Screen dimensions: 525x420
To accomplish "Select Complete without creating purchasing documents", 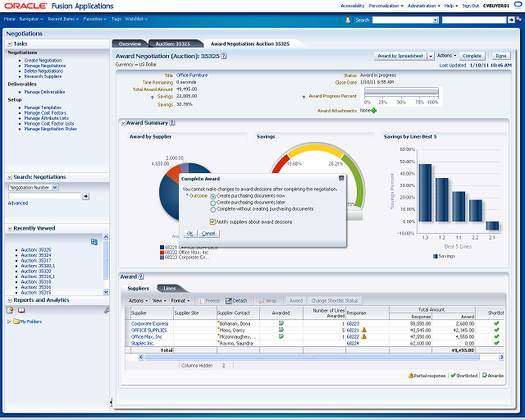I will tap(213, 210).
